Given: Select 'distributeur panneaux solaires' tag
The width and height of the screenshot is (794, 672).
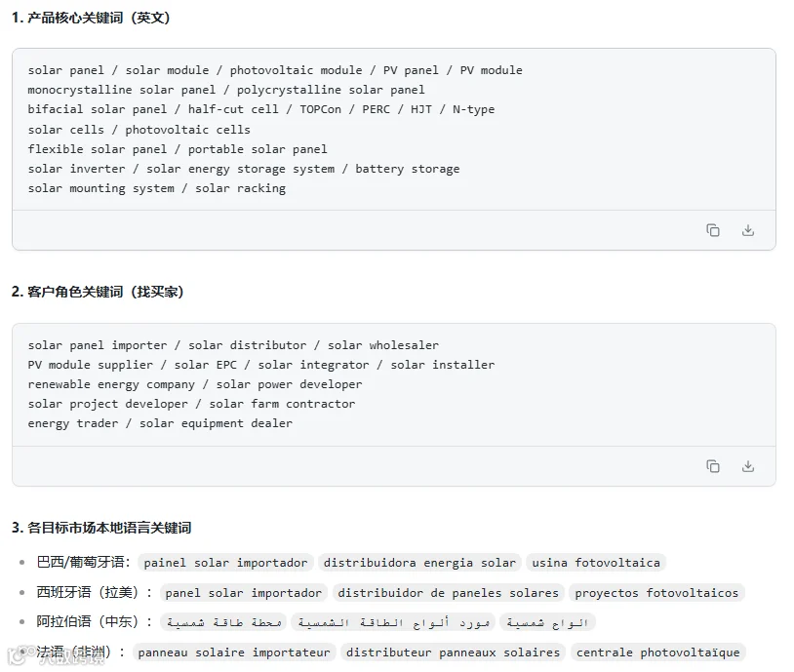Looking at the screenshot, I should pyautogui.click(x=453, y=652).
